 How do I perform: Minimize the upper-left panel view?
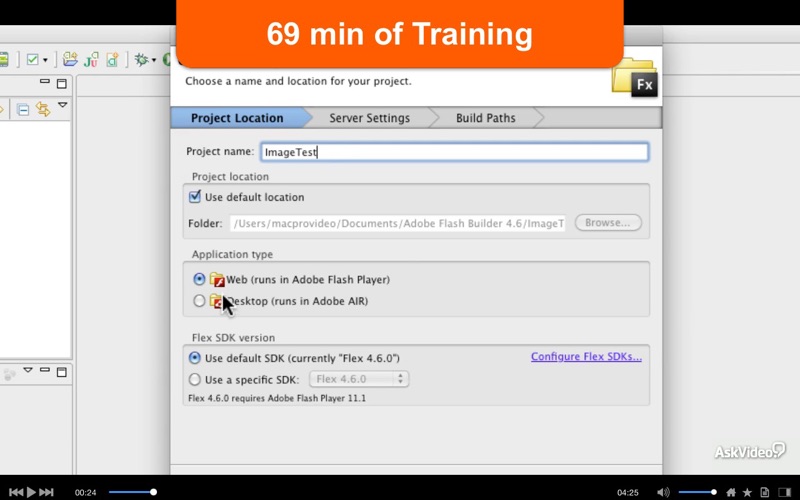click(x=45, y=82)
